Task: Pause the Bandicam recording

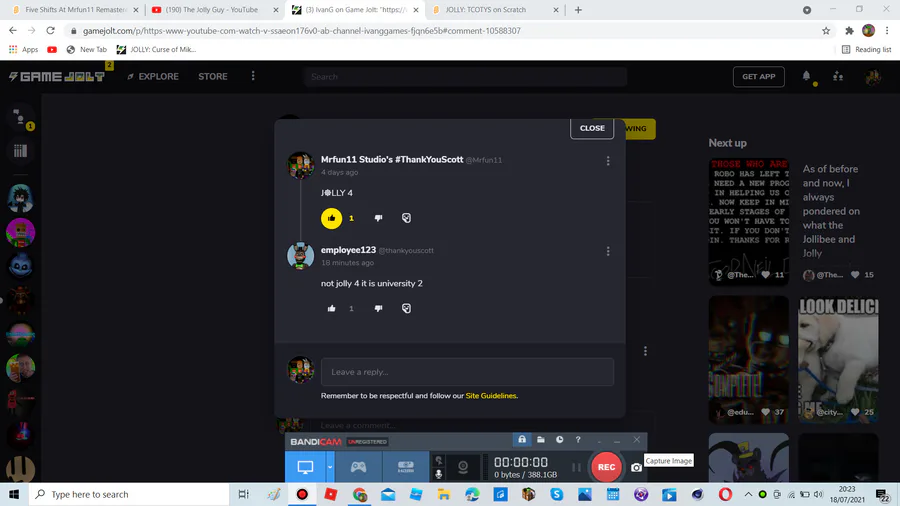Action: pyautogui.click(x=576, y=467)
